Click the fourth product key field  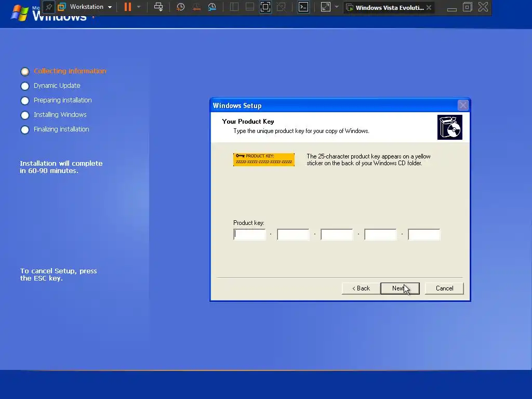(380, 234)
